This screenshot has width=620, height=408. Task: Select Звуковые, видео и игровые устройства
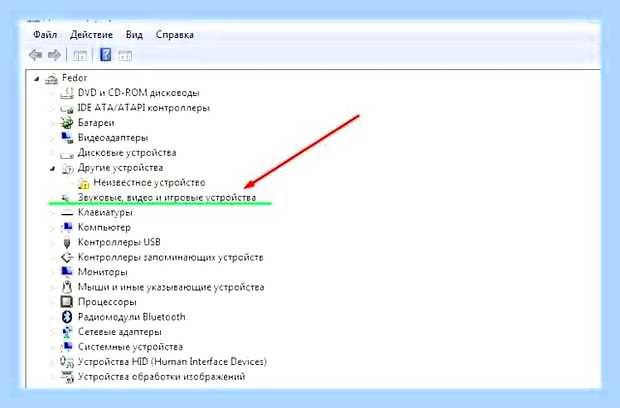167,197
